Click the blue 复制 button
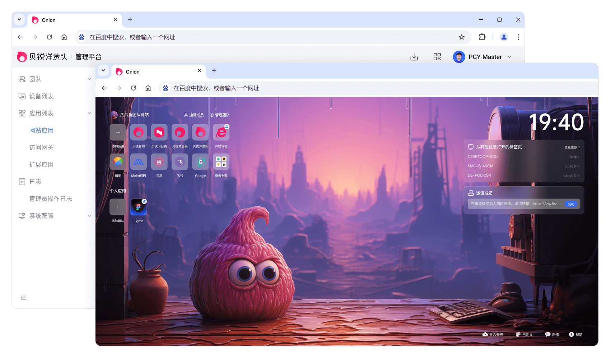 (571, 204)
